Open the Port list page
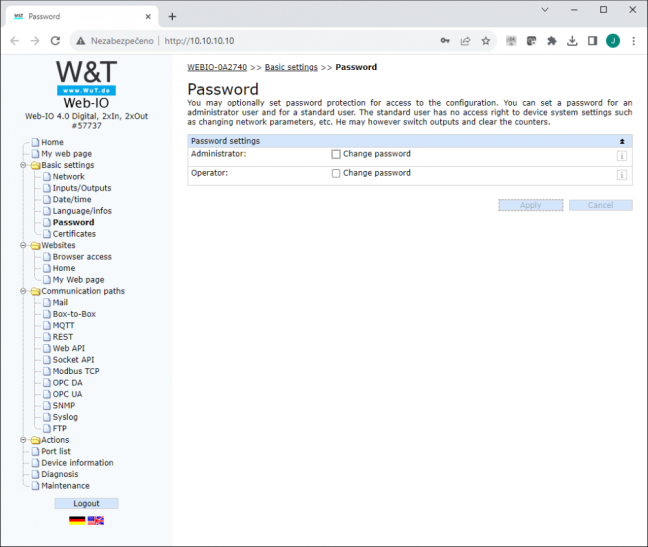The width and height of the screenshot is (648, 547). click(x=55, y=452)
